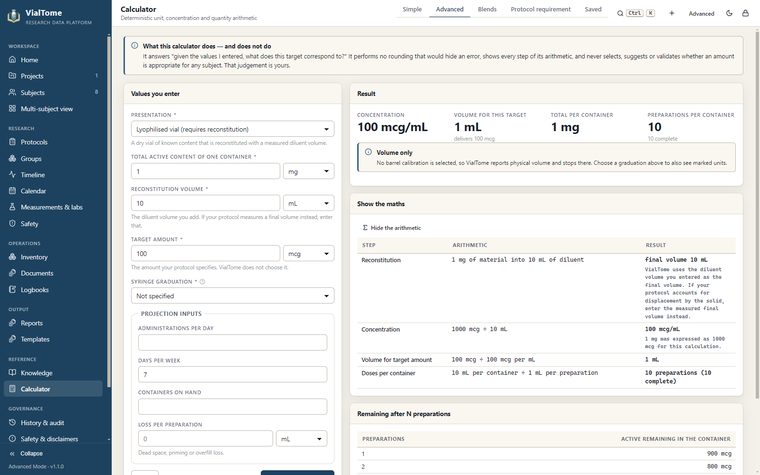This screenshot has height=475, width=760.
Task: Open Inventory in the sidebar
Action: pos(53,257)
